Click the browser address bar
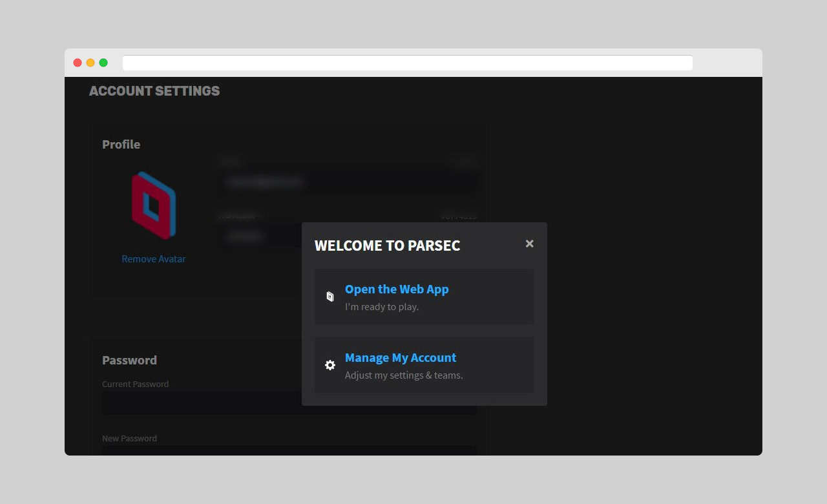Viewport: 827px width, 504px height. pos(408,63)
